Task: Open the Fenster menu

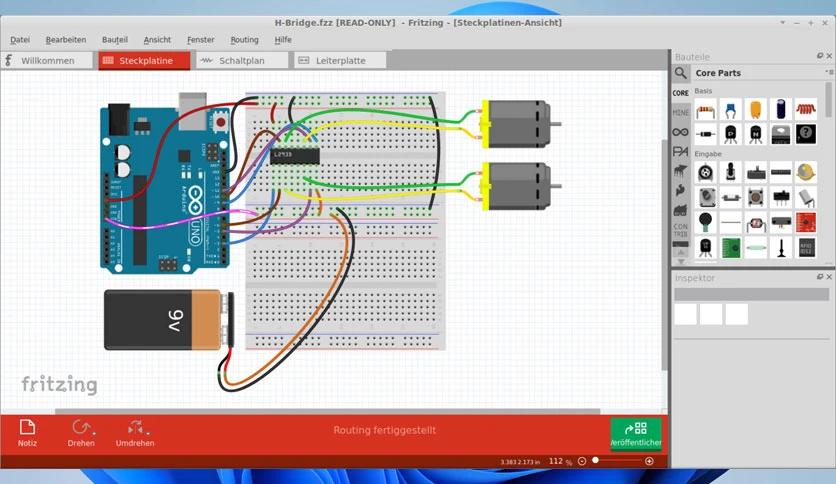Action: click(200, 39)
